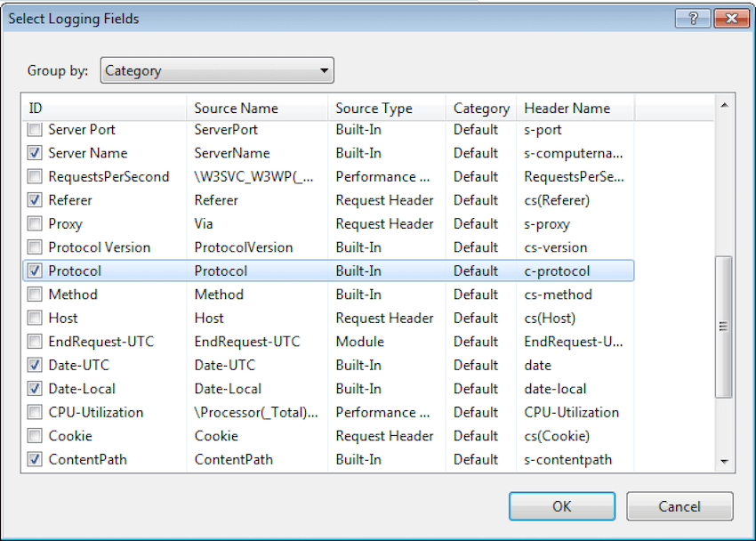The image size is (756, 541).
Task: Click the scroll up arrow of list
Action: 724,105
